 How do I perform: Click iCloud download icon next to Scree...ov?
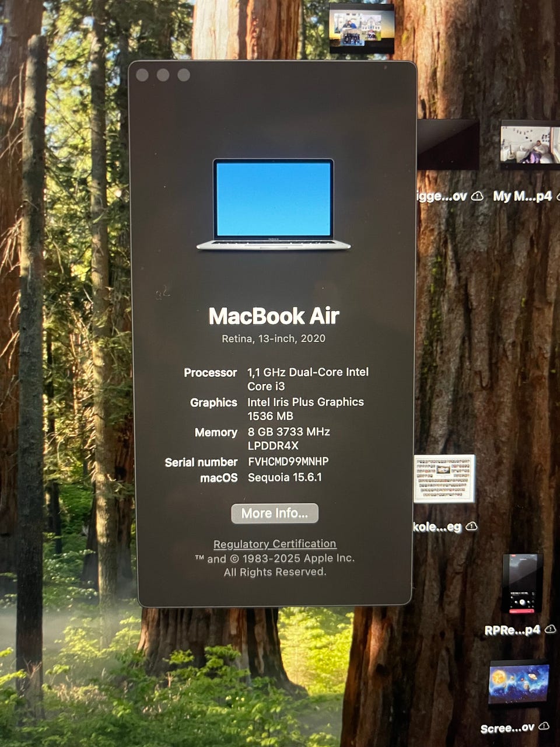coord(544,727)
